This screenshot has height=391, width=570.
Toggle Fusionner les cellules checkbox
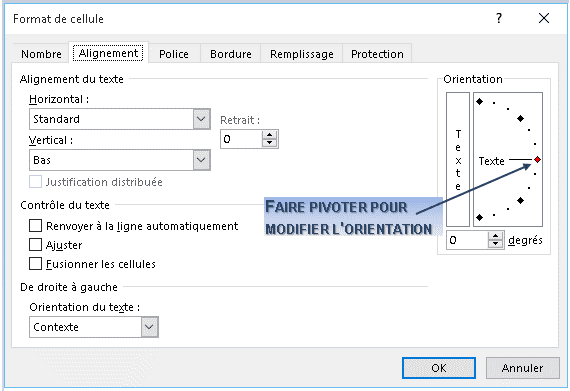pyautogui.click(x=35, y=263)
